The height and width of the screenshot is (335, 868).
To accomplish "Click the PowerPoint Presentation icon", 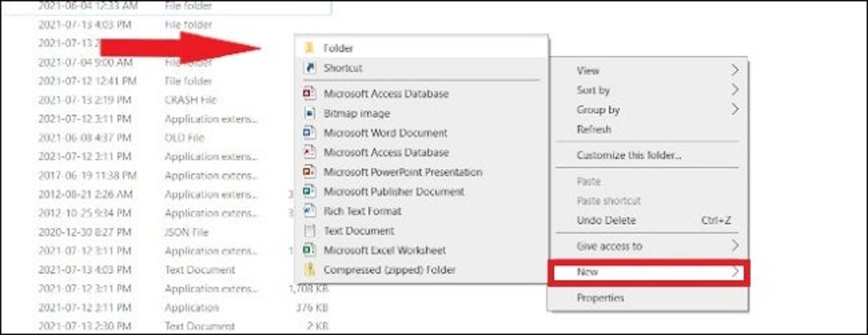I will pos(309,172).
